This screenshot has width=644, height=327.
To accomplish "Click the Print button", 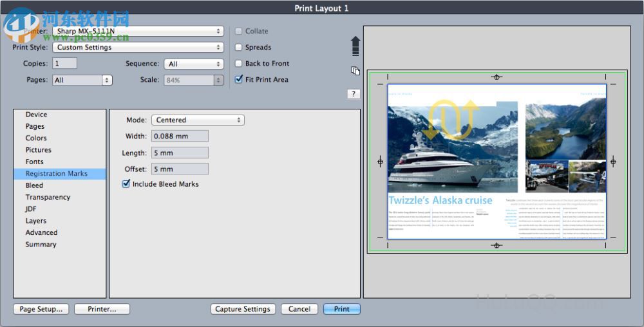I will point(342,309).
